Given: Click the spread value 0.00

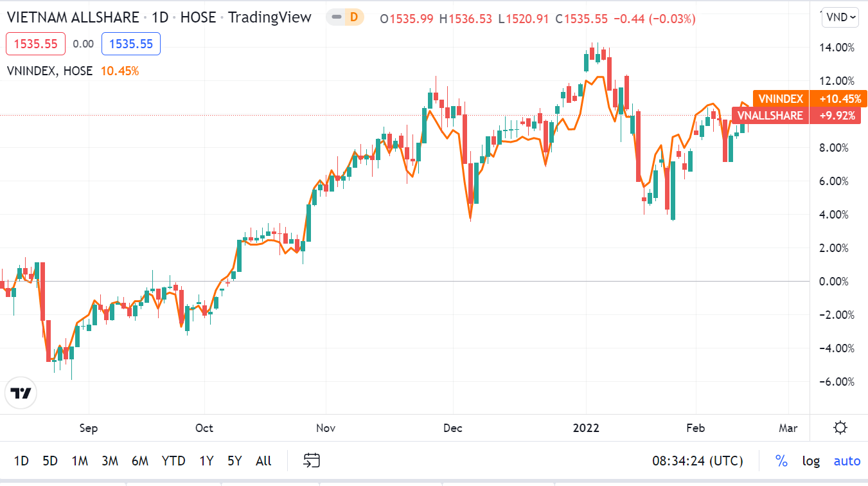Looking at the screenshot, I should pyautogui.click(x=84, y=44).
